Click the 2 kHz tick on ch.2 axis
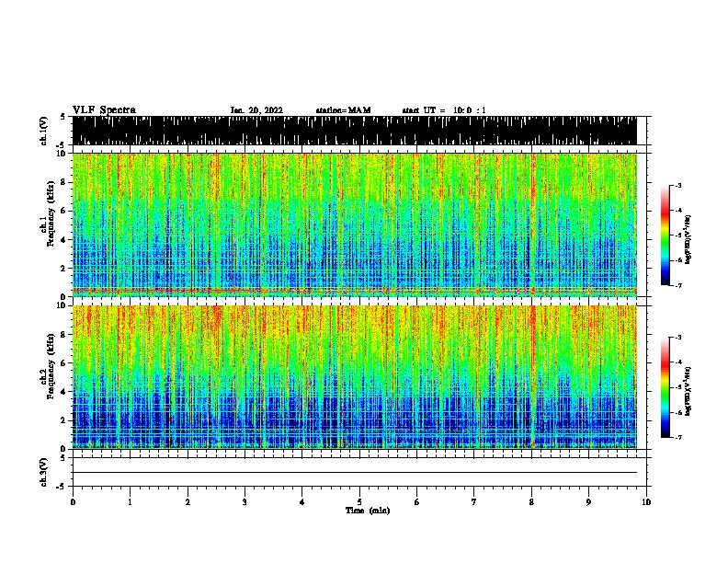The width and height of the screenshot is (728, 563). pos(63,420)
